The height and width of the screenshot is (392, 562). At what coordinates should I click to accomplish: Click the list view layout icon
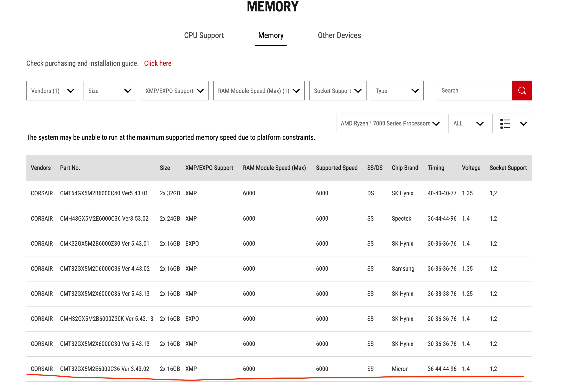[505, 123]
